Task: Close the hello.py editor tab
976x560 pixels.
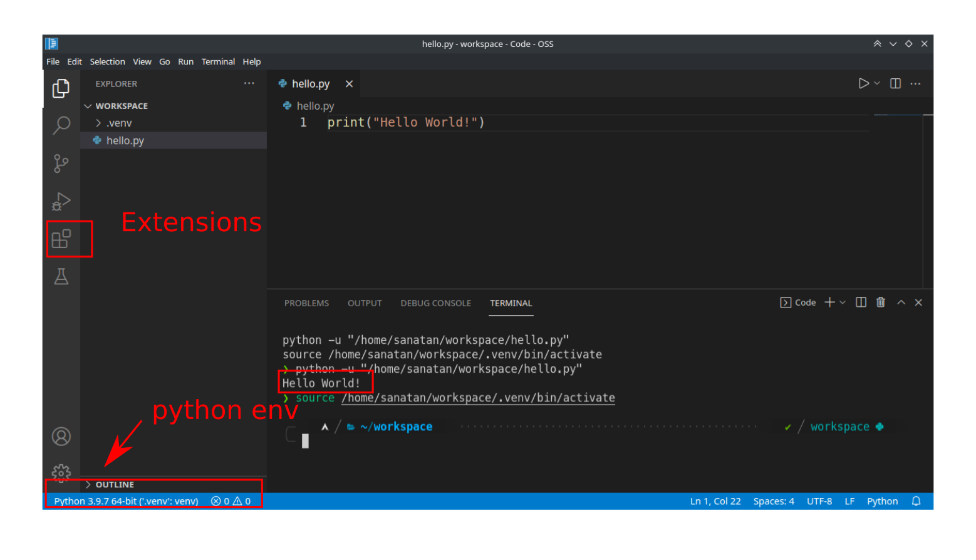Action: pyautogui.click(x=349, y=84)
